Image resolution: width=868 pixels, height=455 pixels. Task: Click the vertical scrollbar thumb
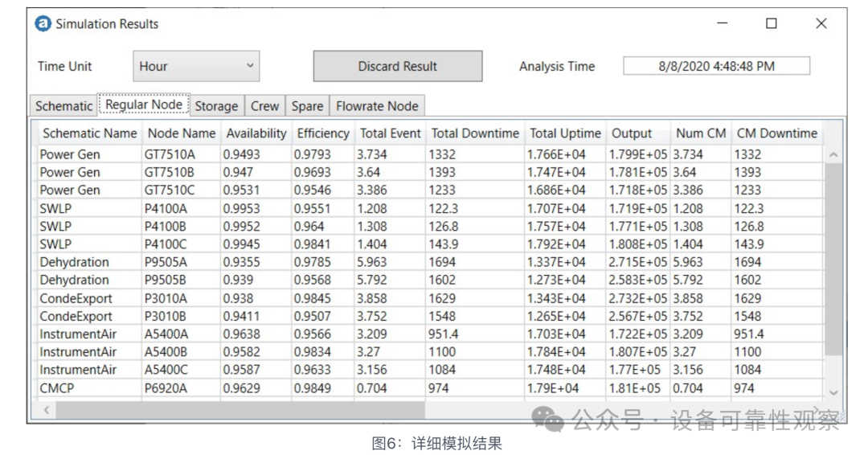coord(833,259)
